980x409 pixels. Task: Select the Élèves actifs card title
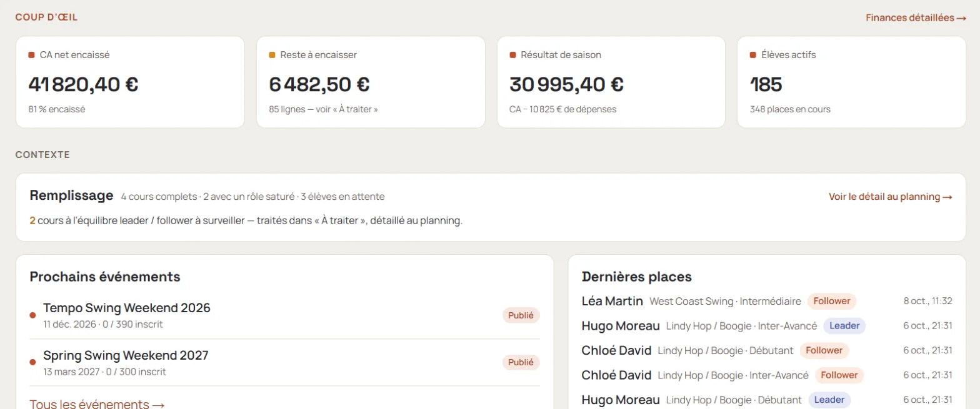[789, 54]
